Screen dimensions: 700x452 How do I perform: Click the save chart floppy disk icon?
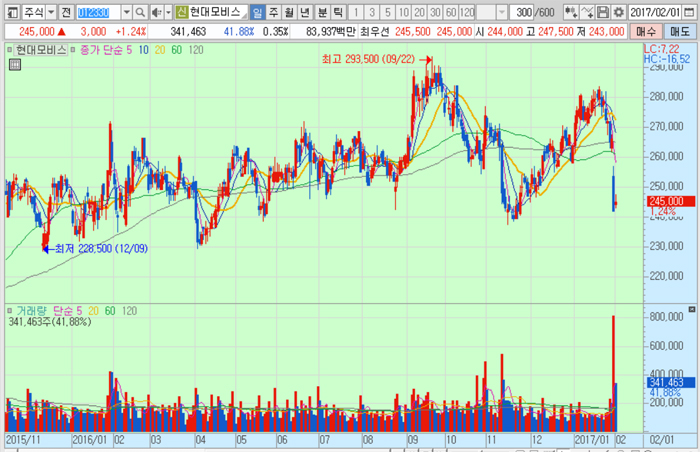[603, 12]
